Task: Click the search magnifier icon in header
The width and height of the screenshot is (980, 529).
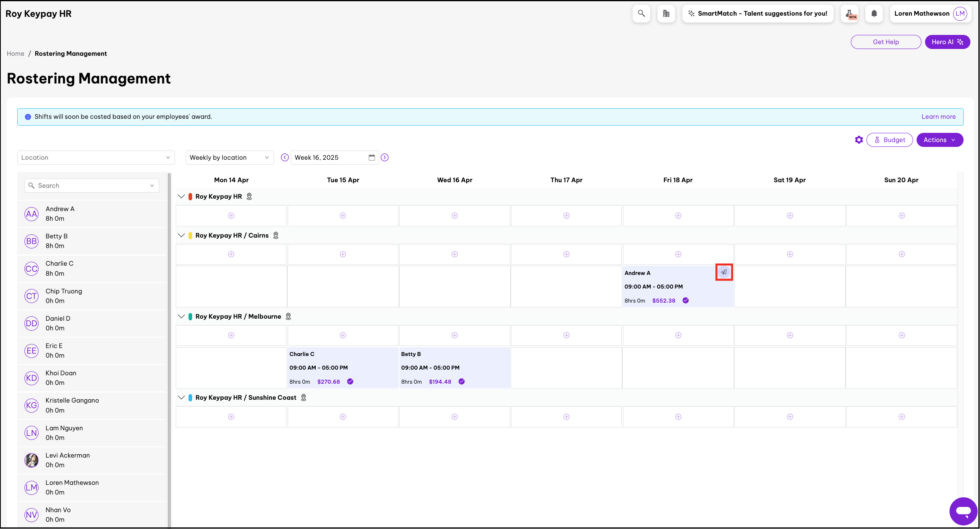Action: (641, 14)
